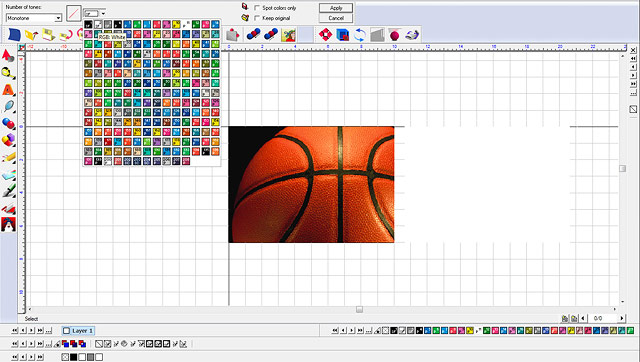
Task: Click the blue circular arrows refresh icon
Action: tap(360, 35)
